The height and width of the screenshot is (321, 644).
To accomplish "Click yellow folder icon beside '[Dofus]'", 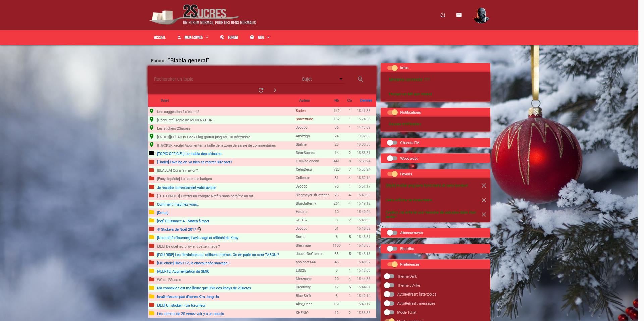I will (x=152, y=212).
